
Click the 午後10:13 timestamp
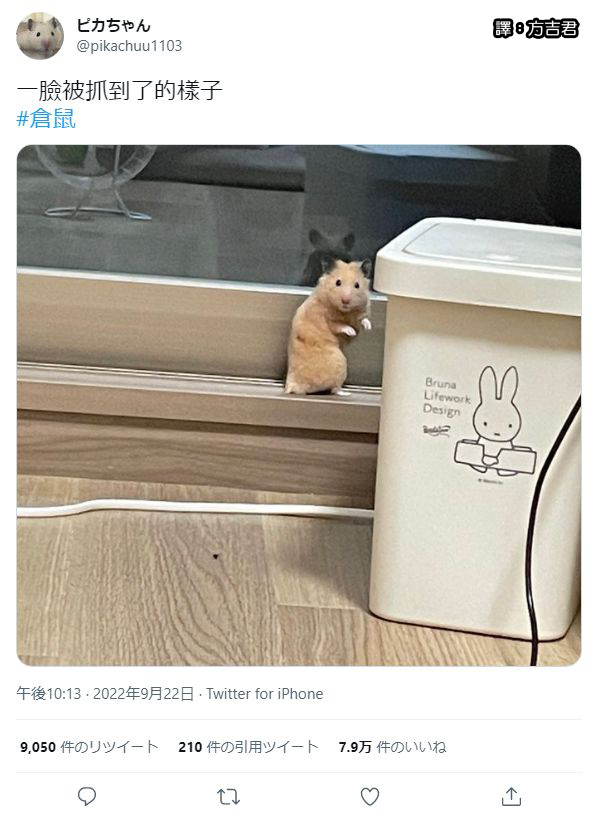(49, 694)
